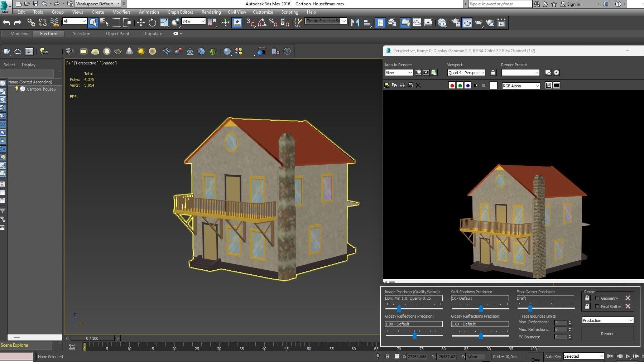Open the Workspace Default dropdown

coord(98,4)
